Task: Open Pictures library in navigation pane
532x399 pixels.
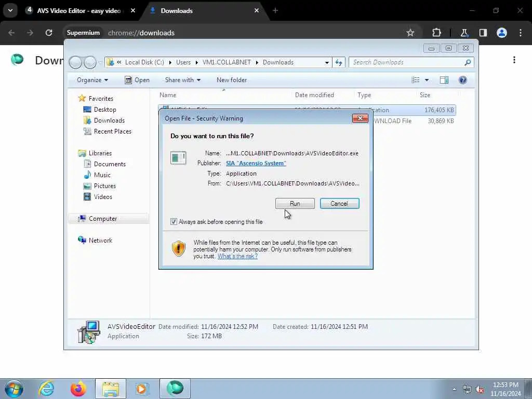Action: (105, 186)
